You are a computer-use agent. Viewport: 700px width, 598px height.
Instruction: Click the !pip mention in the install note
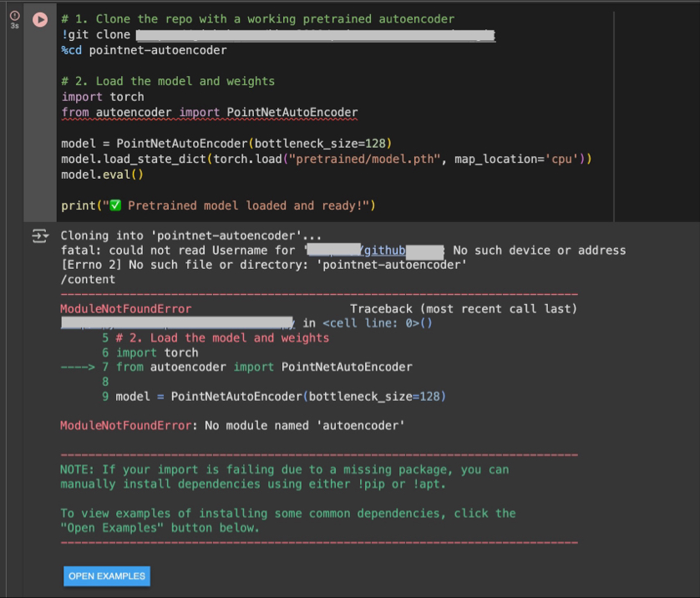click(x=372, y=484)
